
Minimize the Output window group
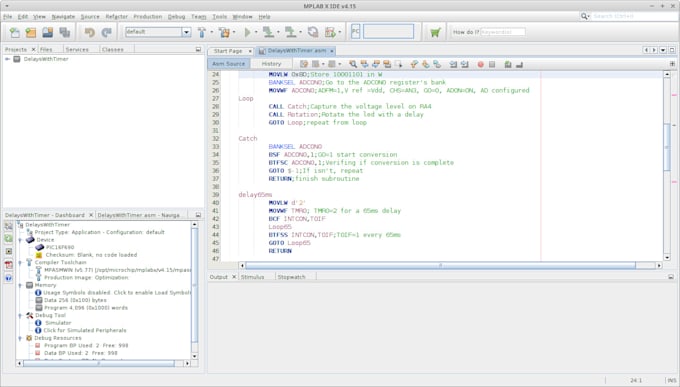tap(671, 277)
